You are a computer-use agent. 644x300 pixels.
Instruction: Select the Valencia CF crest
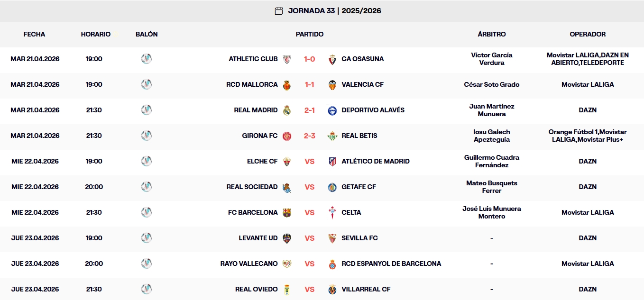click(333, 84)
